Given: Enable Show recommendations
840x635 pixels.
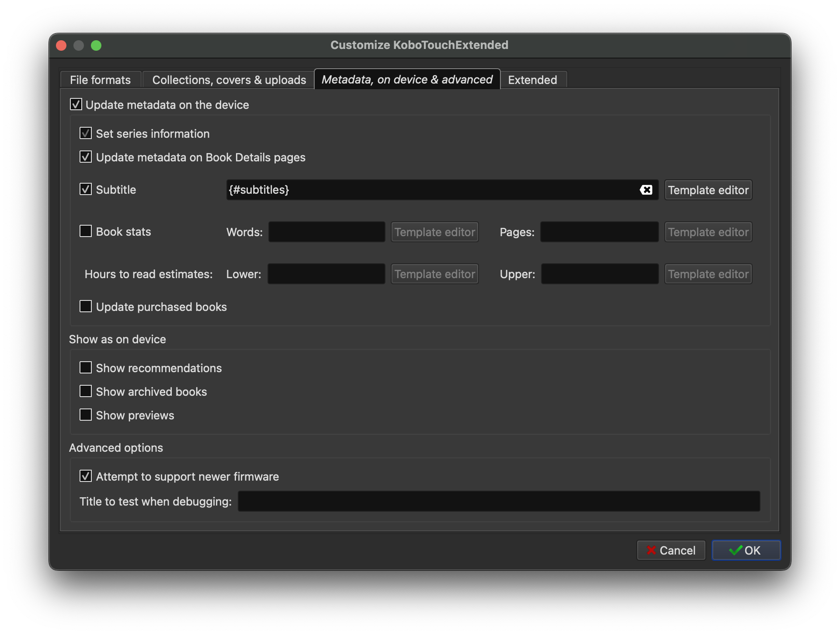Looking at the screenshot, I should 86,368.
